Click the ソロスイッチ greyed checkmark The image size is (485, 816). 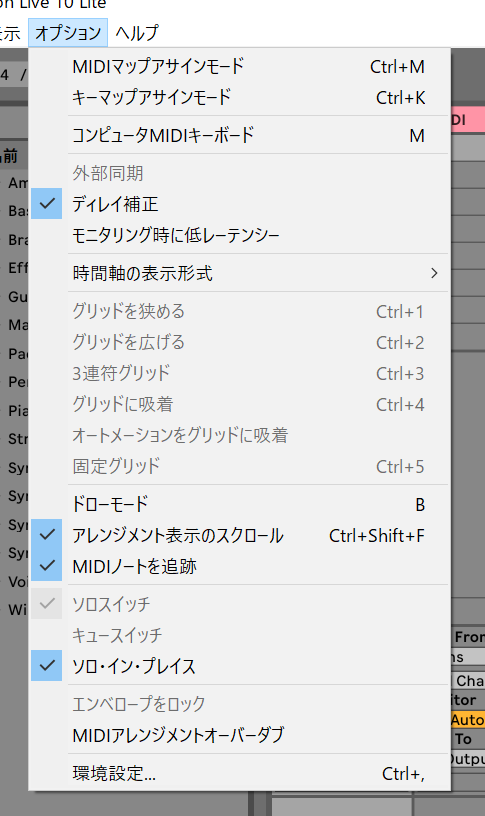tap(46, 604)
